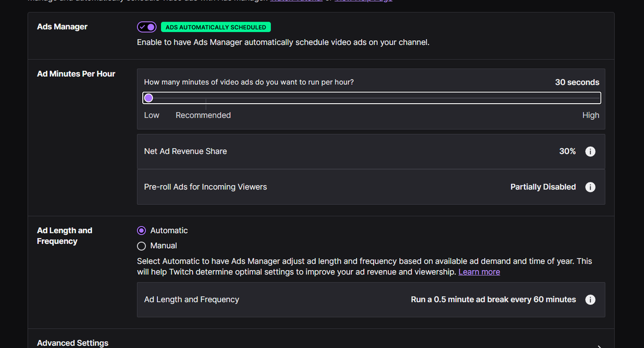Open the Learn more link

pyautogui.click(x=479, y=272)
